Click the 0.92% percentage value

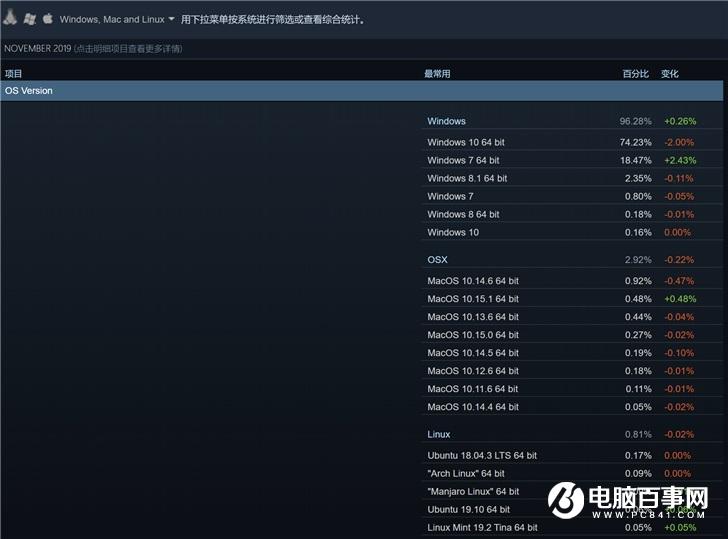coord(638,281)
